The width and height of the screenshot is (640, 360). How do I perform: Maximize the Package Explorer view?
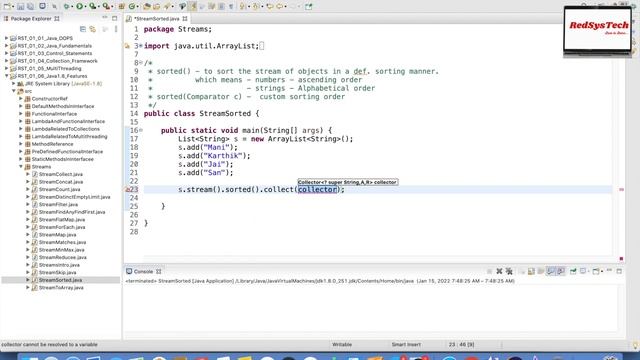pos(115,18)
